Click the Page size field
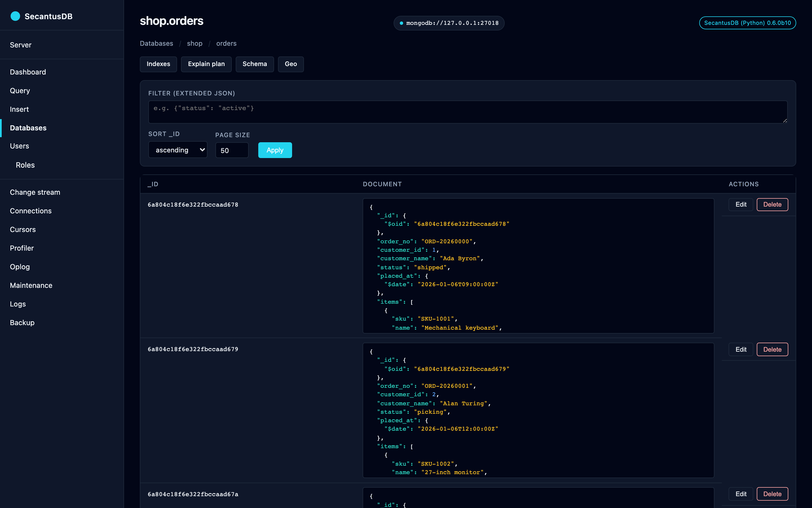This screenshot has width=812, height=508. click(x=232, y=150)
